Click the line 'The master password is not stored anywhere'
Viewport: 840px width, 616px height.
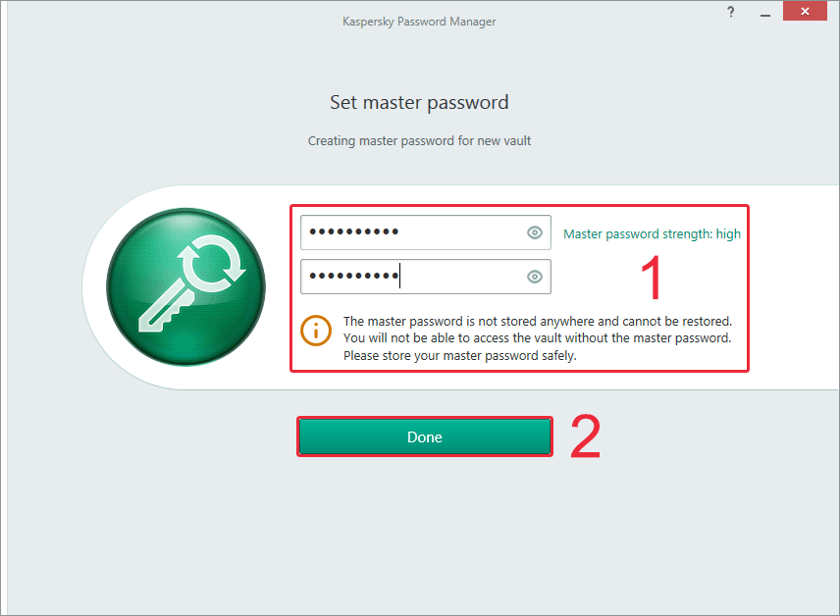(538, 321)
